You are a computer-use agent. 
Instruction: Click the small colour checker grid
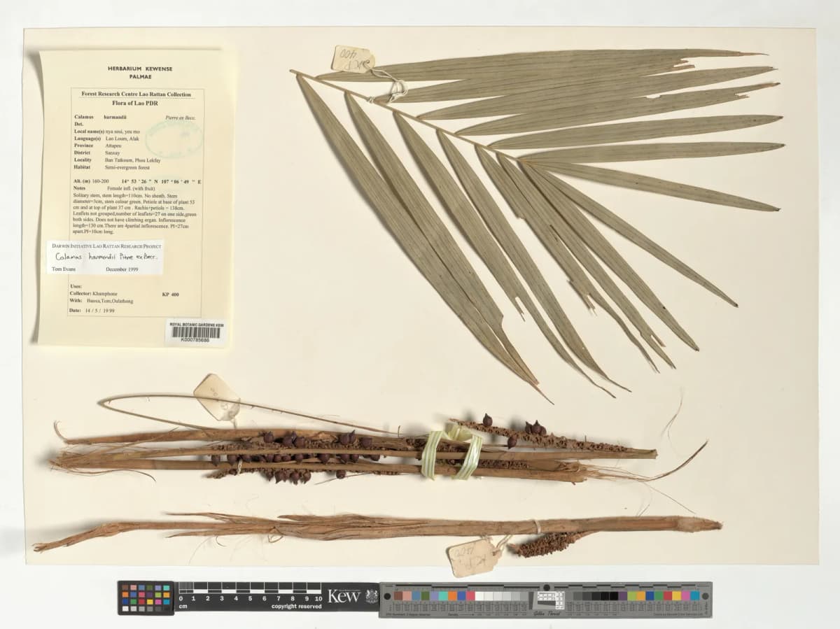point(146,598)
